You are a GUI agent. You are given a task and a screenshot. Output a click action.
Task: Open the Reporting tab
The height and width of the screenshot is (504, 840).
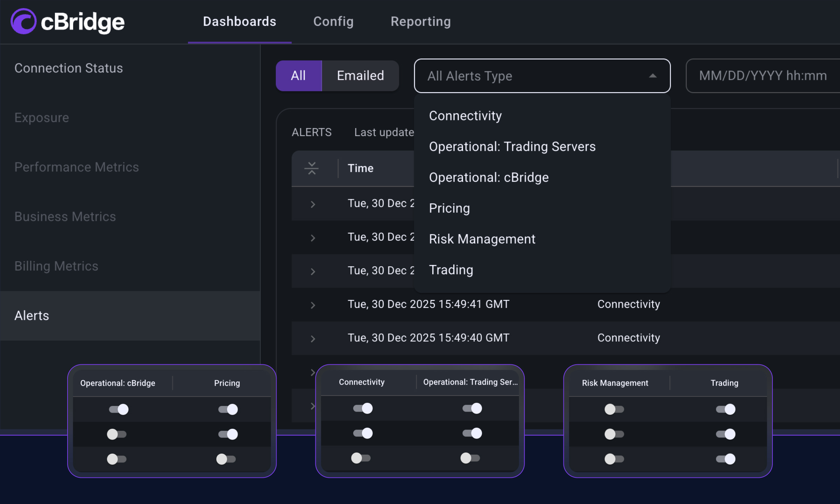(420, 22)
